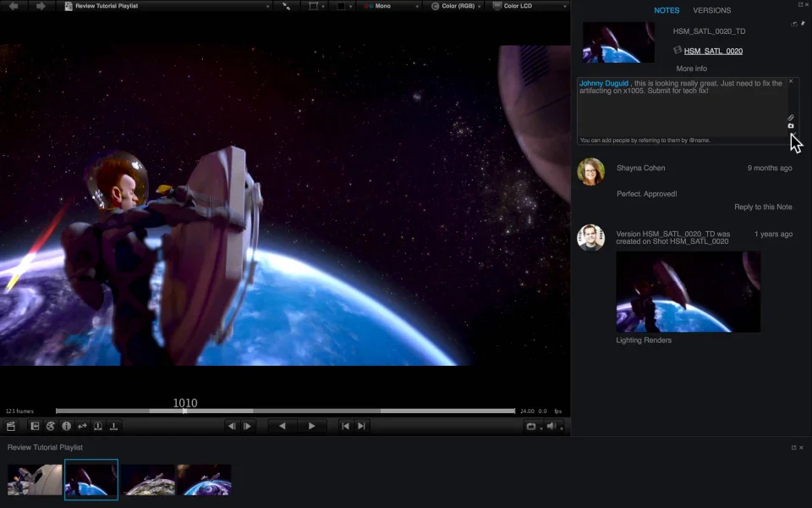This screenshot has height=508, width=812.
Task: Attach a file with the paperclip icon
Action: pos(791,118)
